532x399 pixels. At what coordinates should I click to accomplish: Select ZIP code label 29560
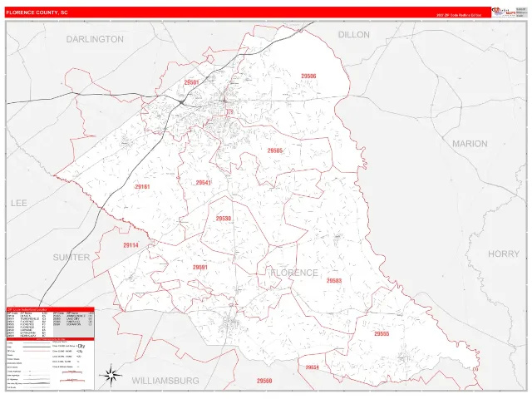(264, 381)
